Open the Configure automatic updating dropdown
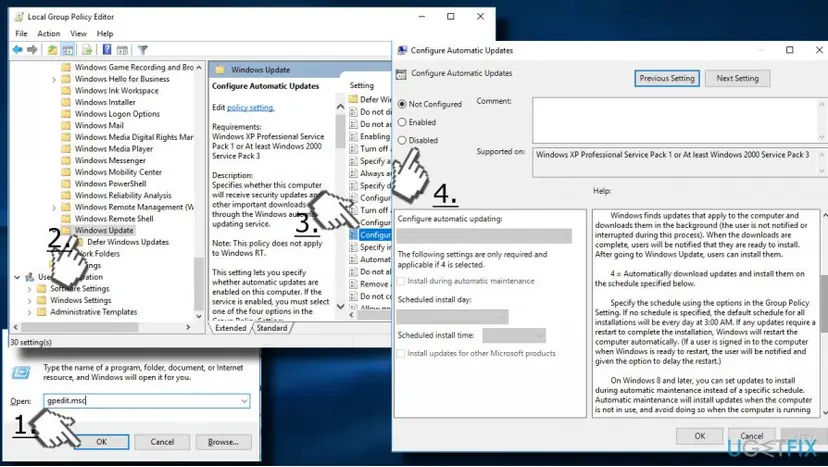 tap(484, 236)
